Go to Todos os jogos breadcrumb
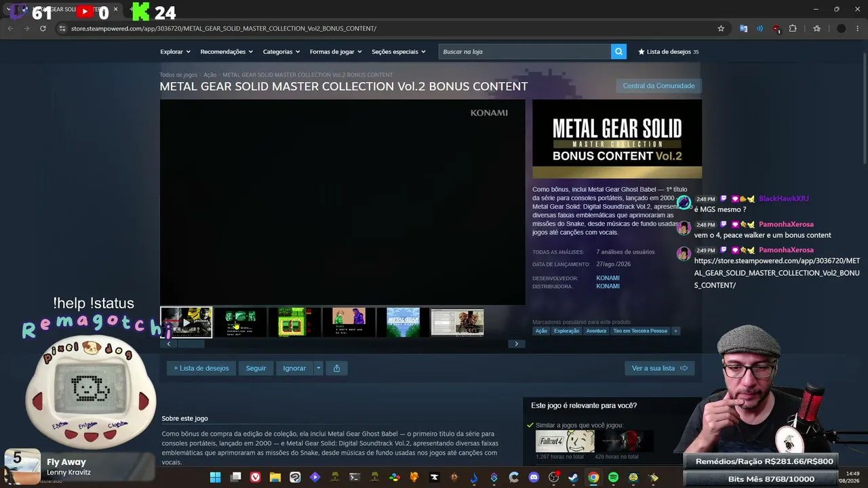 [x=178, y=75]
